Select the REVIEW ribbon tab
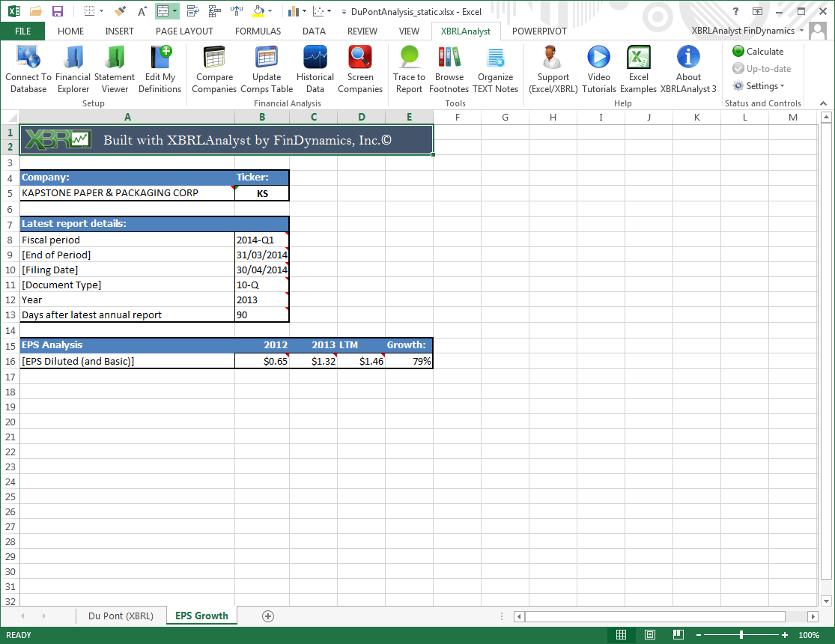The image size is (835, 644). pos(362,31)
